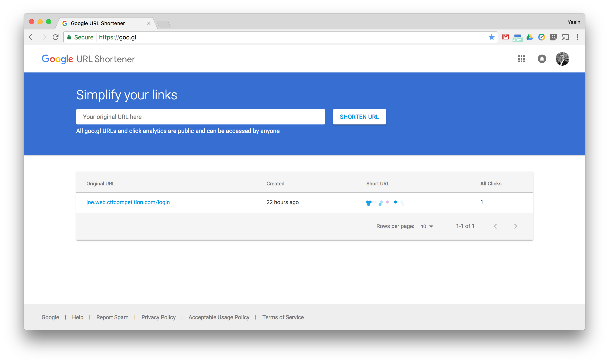Open the Google footer link
Viewport: 609px width, 364px height.
tap(50, 317)
